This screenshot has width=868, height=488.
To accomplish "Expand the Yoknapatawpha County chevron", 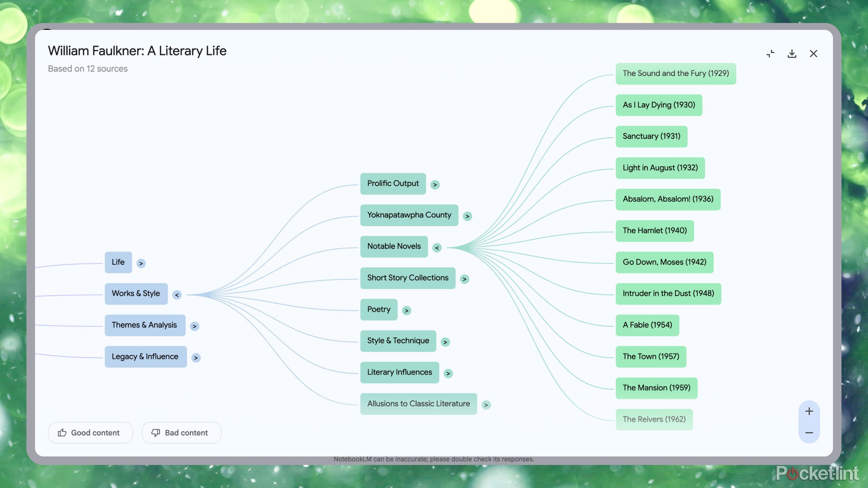I will coord(467,216).
